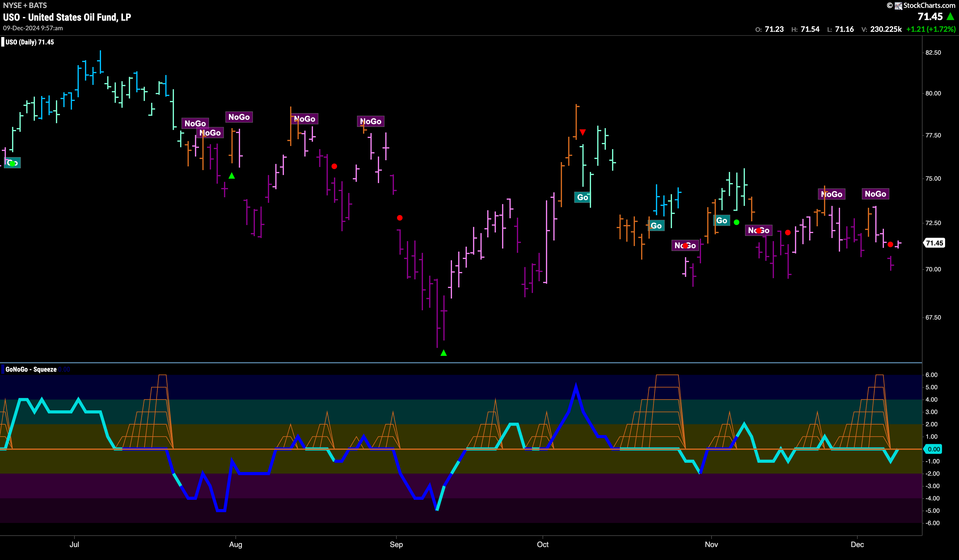Click the late-August NoGo label

click(371, 121)
